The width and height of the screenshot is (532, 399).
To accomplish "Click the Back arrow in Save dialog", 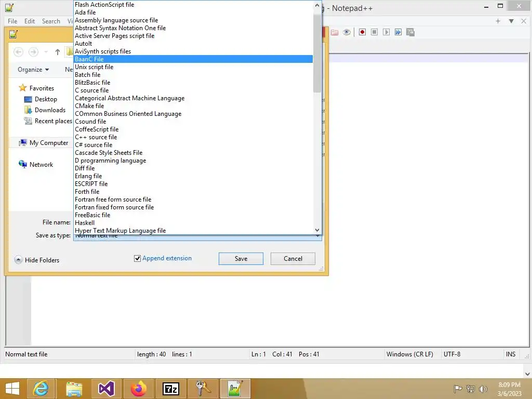I will click(x=18, y=52).
